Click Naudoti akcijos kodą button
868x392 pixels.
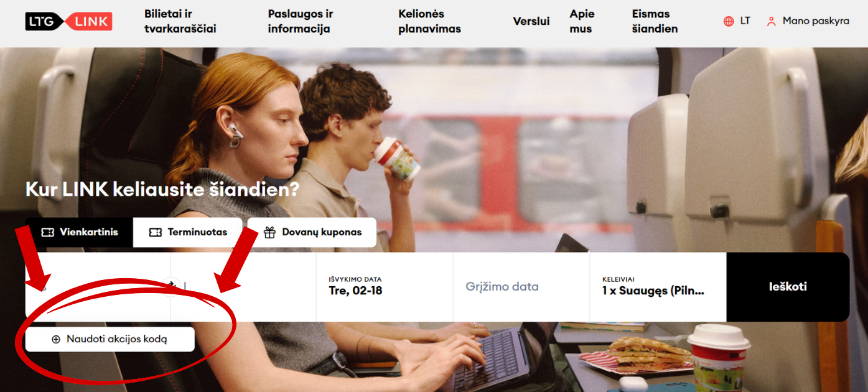110,339
